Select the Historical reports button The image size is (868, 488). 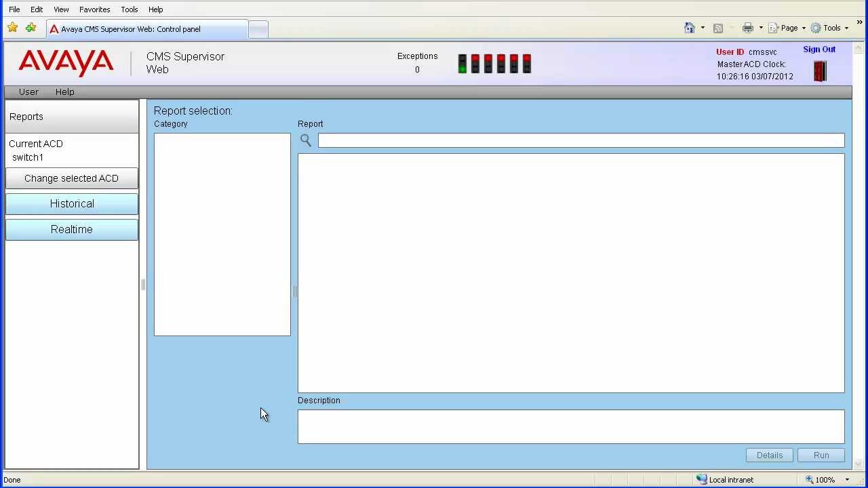tap(72, 204)
